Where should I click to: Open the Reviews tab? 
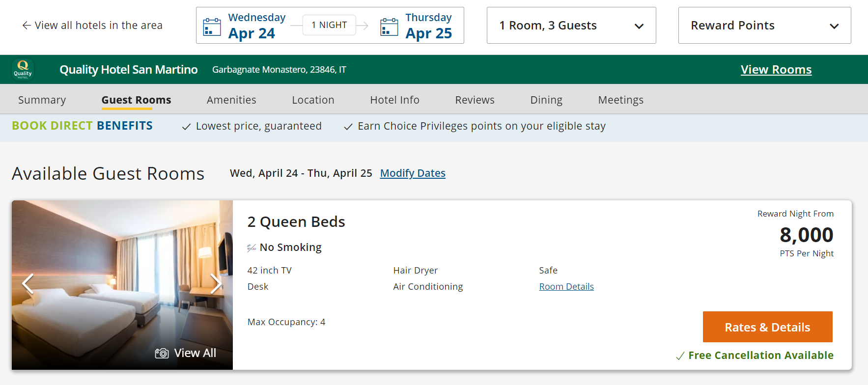pyautogui.click(x=475, y=100)
